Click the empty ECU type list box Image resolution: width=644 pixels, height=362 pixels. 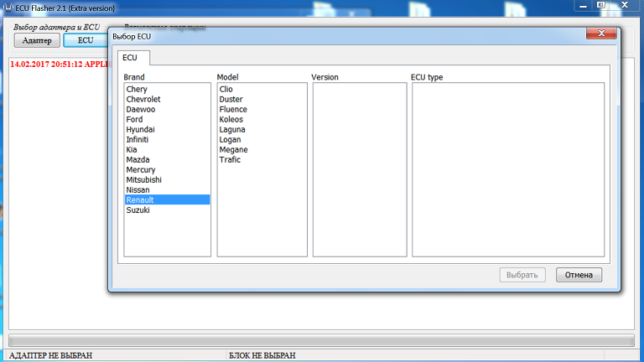(508, 169)
